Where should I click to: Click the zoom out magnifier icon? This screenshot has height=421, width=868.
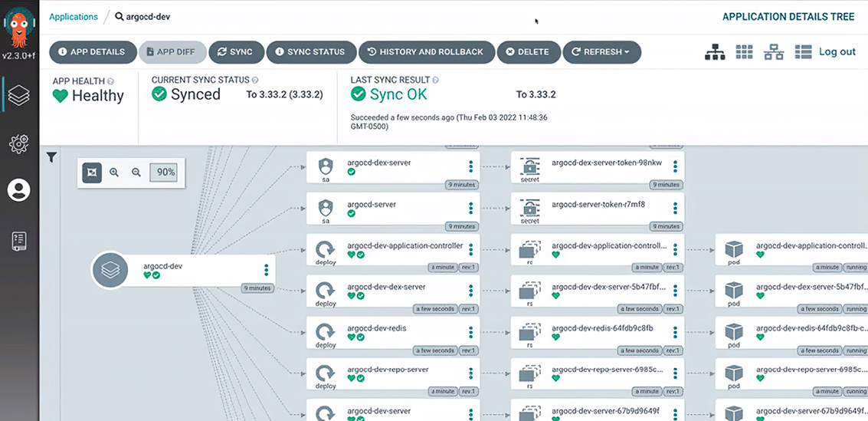[x=136, y=173]
